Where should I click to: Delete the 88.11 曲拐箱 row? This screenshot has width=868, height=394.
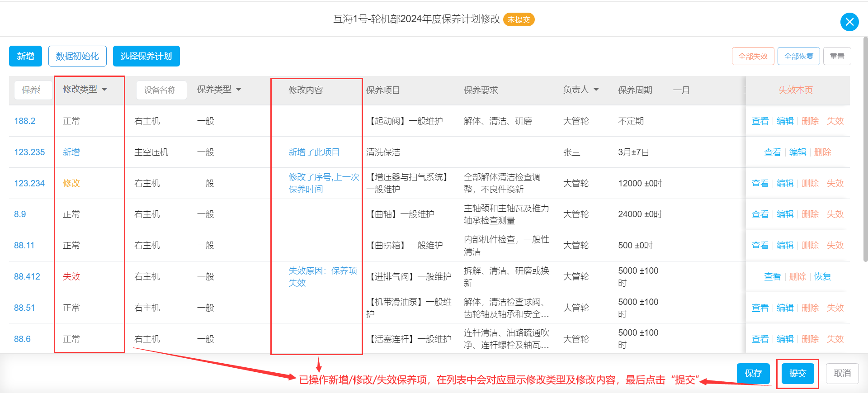810,245
